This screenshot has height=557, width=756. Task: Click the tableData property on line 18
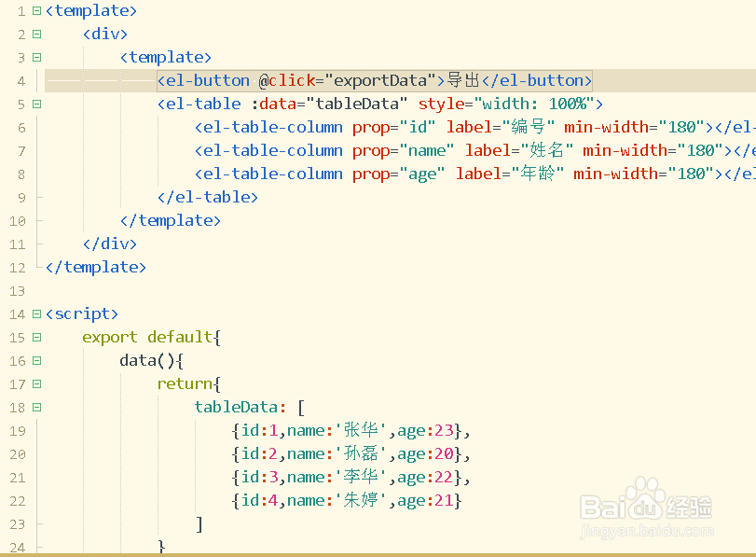(x=236, y=407)
